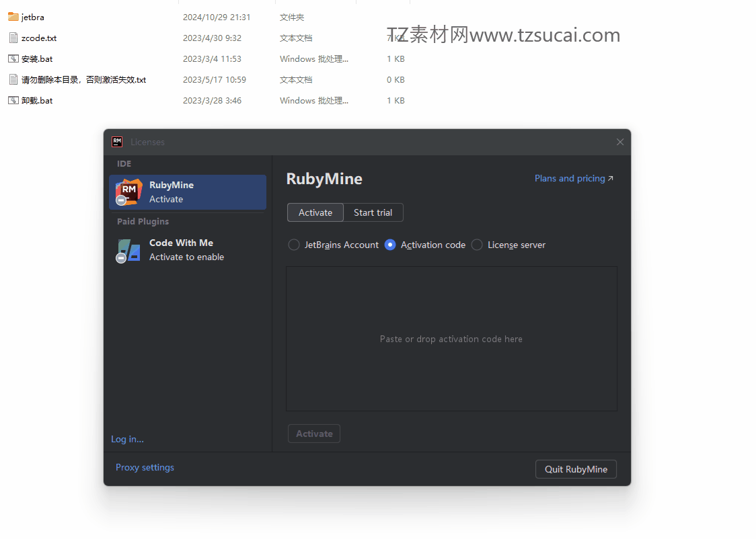Select the 安装.bat batch file icon
The height and width of the screenshot is (539, 756).
tap(13, 58)
